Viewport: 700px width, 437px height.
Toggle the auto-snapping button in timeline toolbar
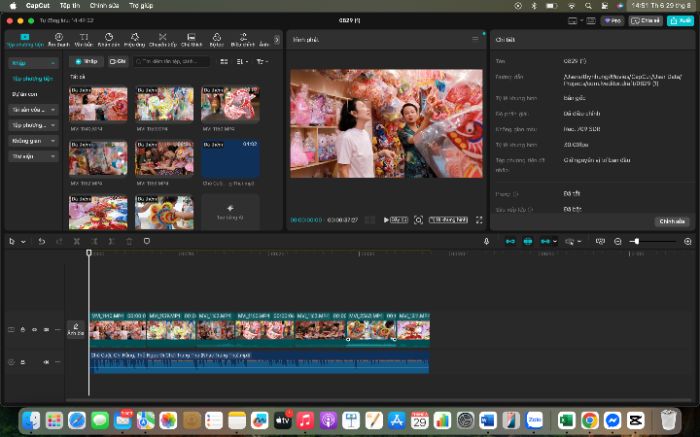(528, 241)
